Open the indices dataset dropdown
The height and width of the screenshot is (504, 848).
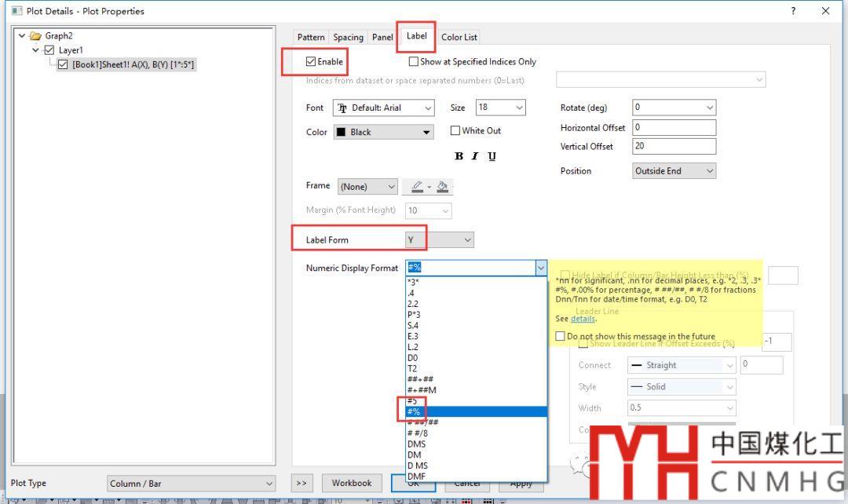tap(661, 79)
